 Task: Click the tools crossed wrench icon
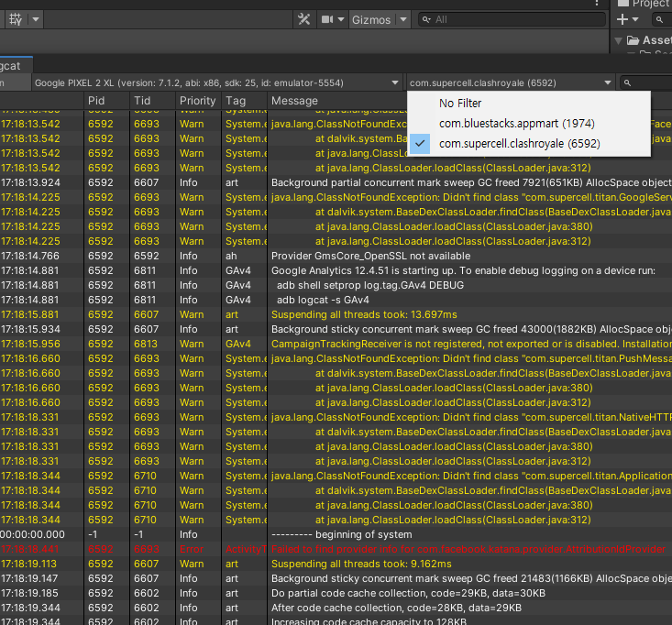click(x=303, y=20)
